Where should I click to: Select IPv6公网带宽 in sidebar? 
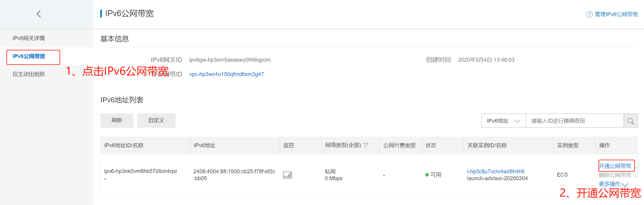(x=29, y=56)
